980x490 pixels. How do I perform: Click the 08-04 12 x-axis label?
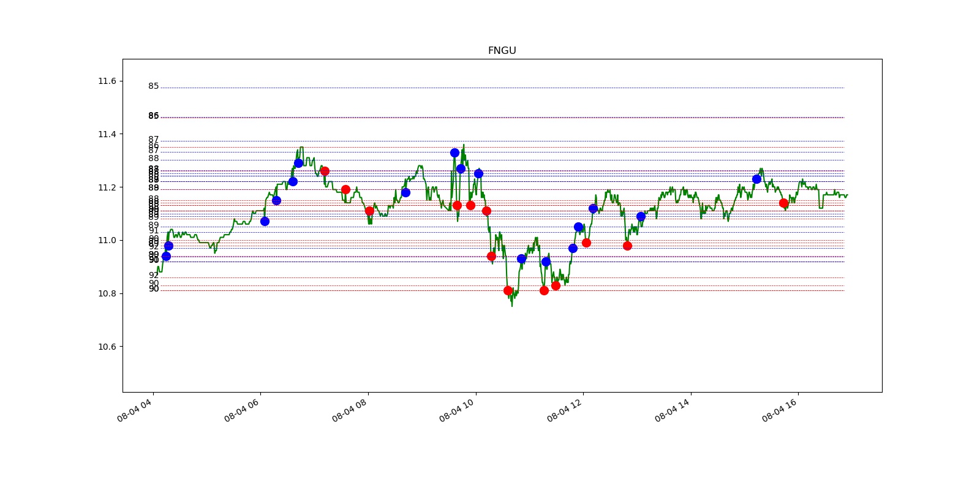(x=564, y=410)
